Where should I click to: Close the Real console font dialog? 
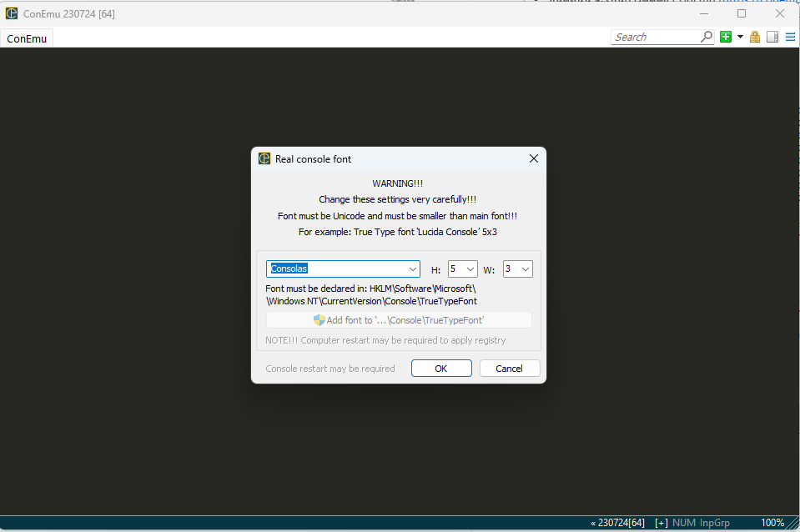point(534,159)
